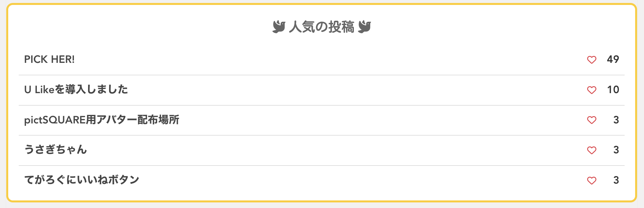
Task: Click the like count 10
Action: (613, 90)
